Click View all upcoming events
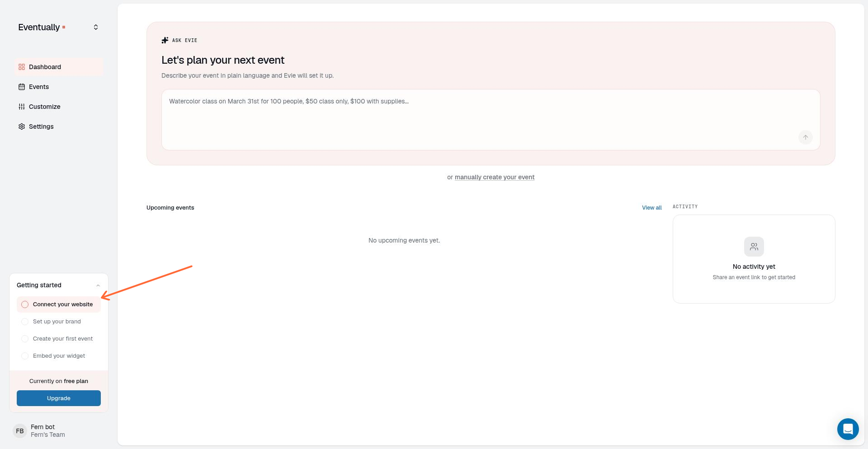 click(651, 208)
